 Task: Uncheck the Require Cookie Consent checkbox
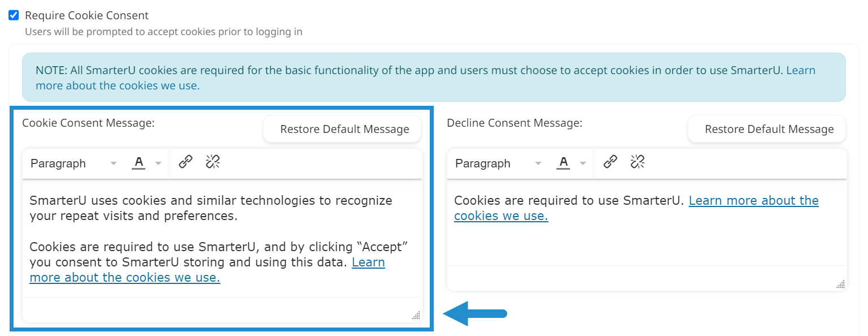click(x=14, y=15)
